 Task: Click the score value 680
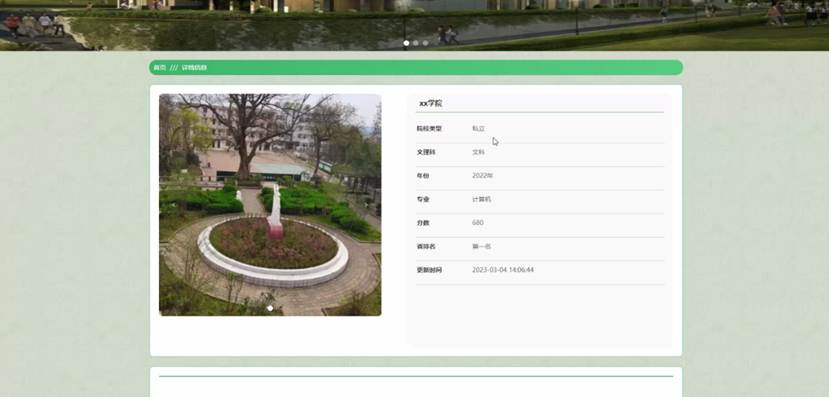pyautogui.click(x=477, y=223)
